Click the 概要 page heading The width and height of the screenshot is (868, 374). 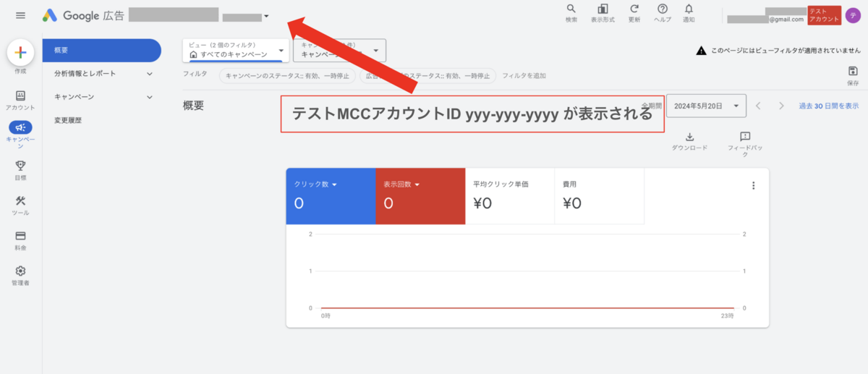(x=194, y=106)
